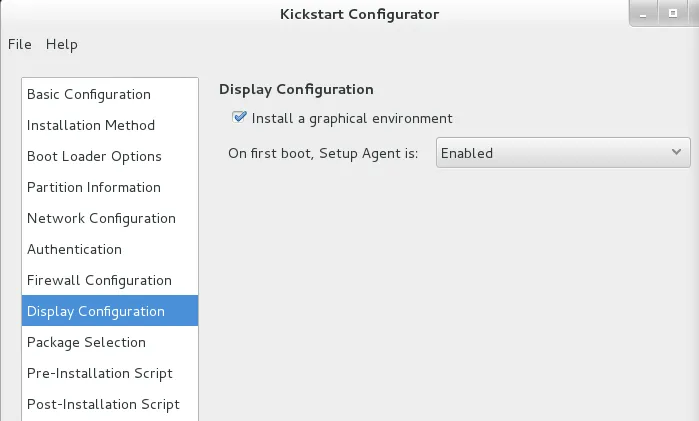Open the File menu

coord(20,44)
